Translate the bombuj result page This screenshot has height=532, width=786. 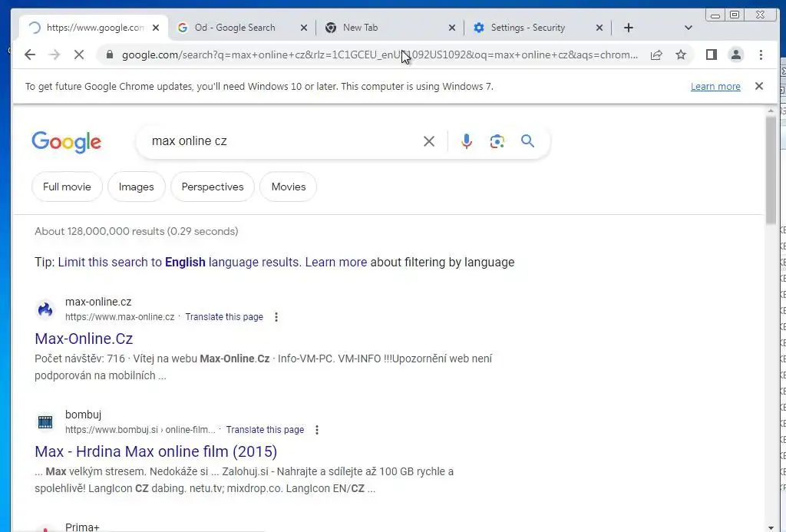pyautogui.click(x=265, y=430)
